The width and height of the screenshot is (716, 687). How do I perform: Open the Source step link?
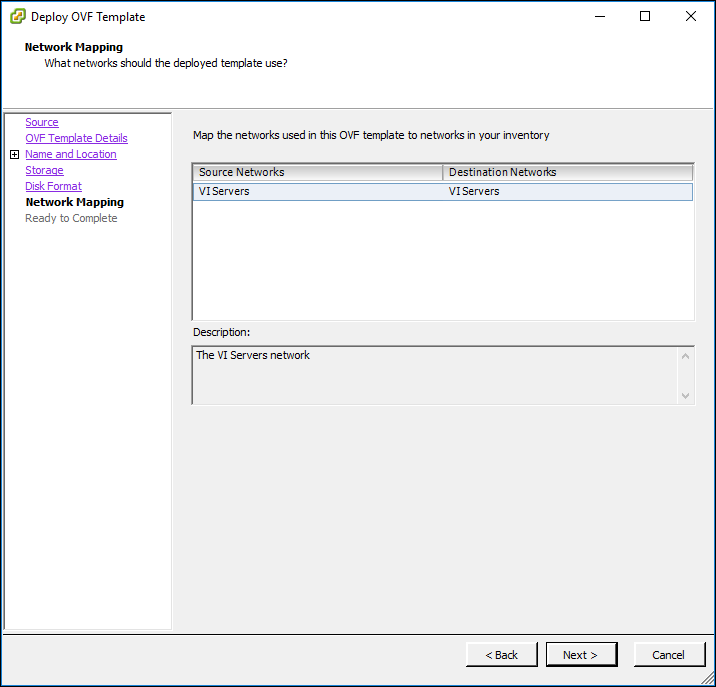(x=42, y=122)
